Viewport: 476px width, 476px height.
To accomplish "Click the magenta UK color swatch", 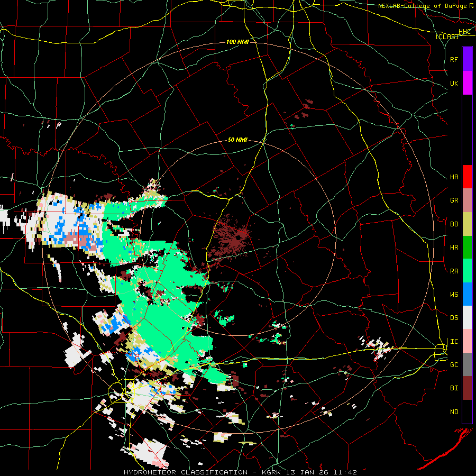I will 467,83.
